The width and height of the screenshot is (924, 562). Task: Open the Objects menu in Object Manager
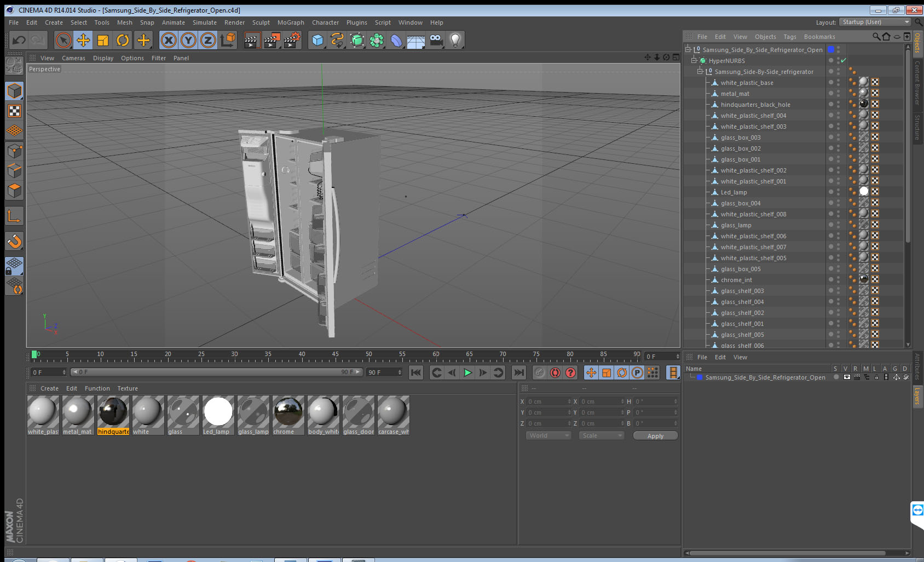765,37
